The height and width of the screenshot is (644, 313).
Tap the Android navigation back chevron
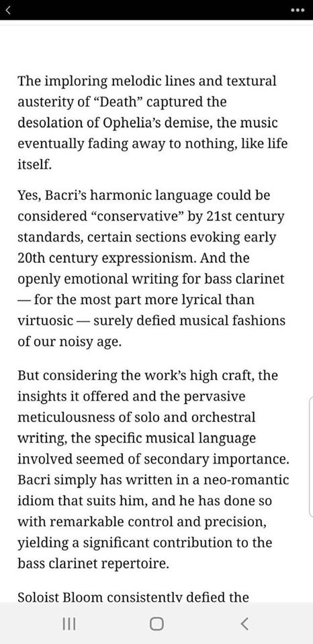244,624
